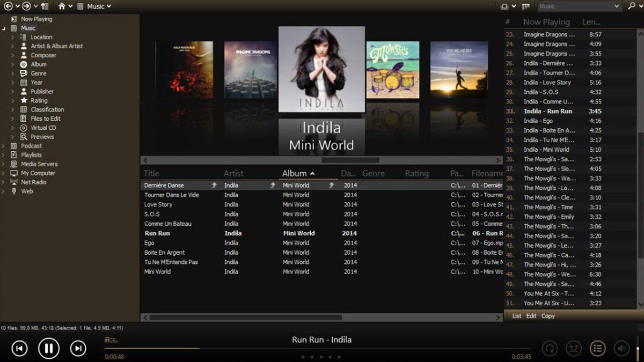This screenshot has height=362, width=644.
Task: Click the navigate up icon in the toolbar
Action: [x=45, y=6]
